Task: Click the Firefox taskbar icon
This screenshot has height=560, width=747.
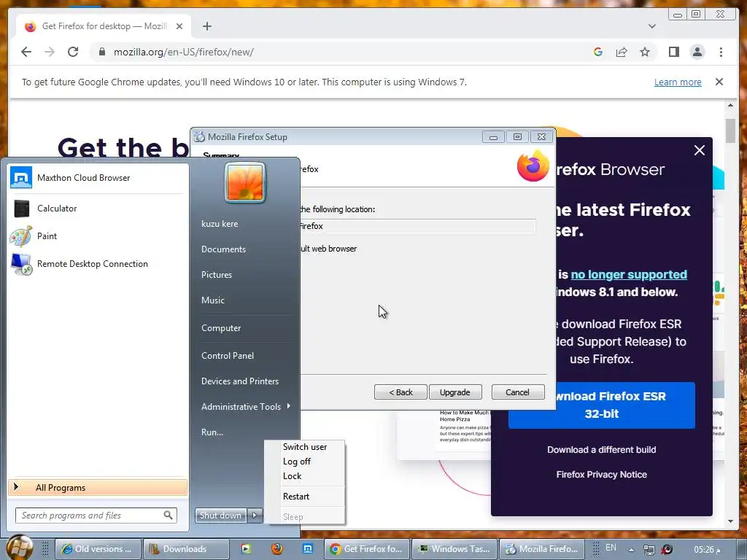Action: (x=276, y=549)
